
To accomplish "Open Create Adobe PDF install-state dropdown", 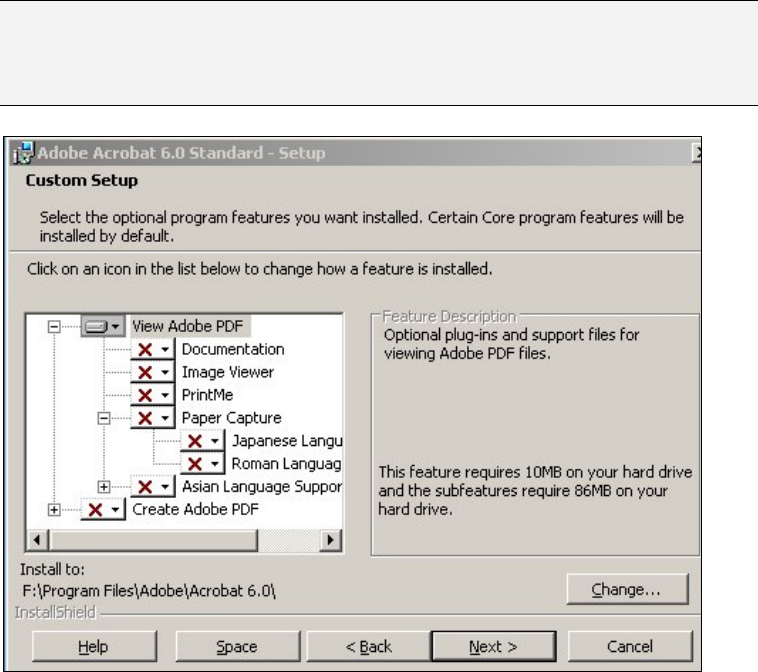I will (x=102, y=510).
